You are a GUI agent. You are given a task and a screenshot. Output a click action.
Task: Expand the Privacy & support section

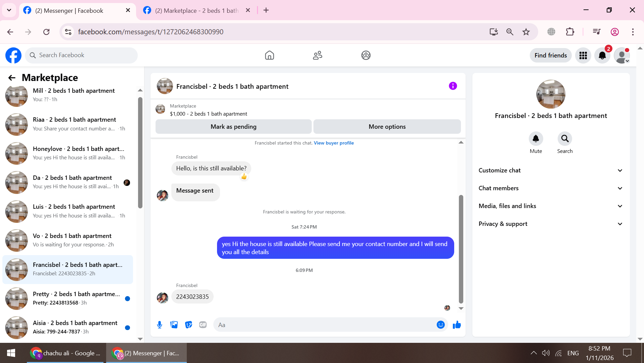coord(551,224)
